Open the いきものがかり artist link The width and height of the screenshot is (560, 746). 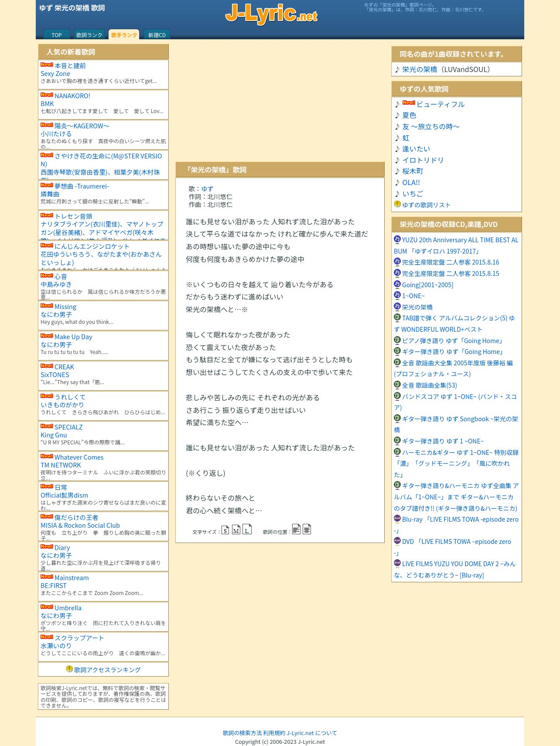click(x=62, y=405)
